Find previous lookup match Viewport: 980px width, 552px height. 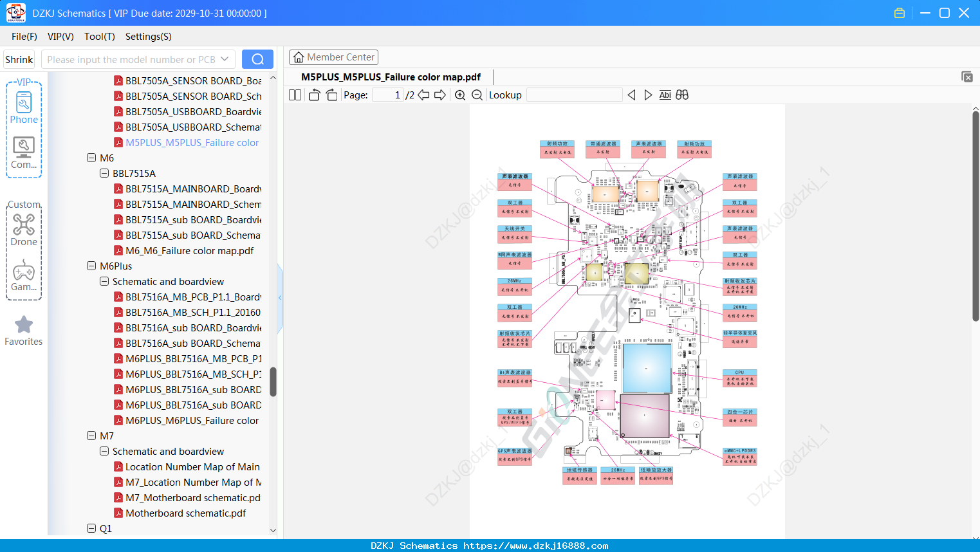[631, 95]
